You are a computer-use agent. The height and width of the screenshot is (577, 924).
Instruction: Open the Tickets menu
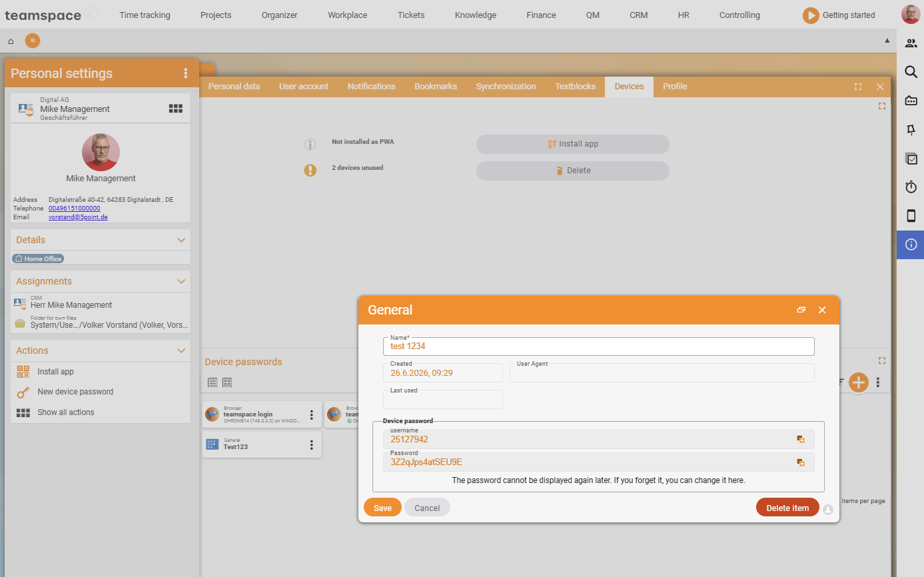411,15
